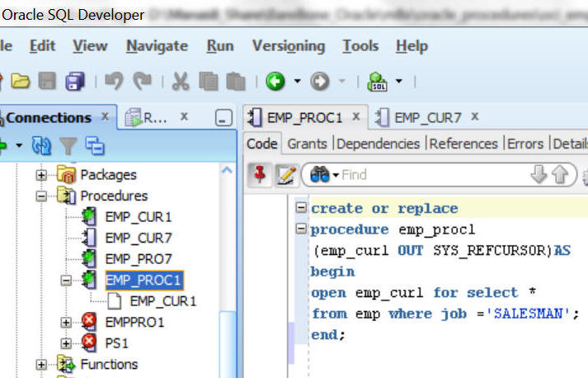Expand the Functions tree node
The image size is (588, 378).
point(41,364)
